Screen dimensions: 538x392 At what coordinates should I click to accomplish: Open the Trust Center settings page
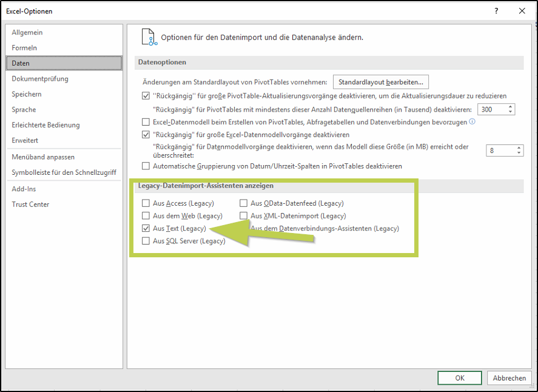[x=30, y=204]
